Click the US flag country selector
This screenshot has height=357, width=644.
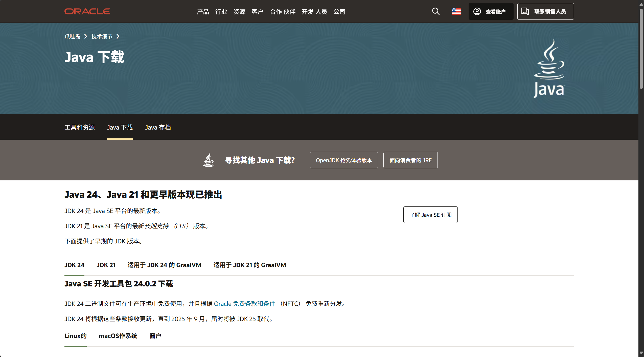[456, 11]
